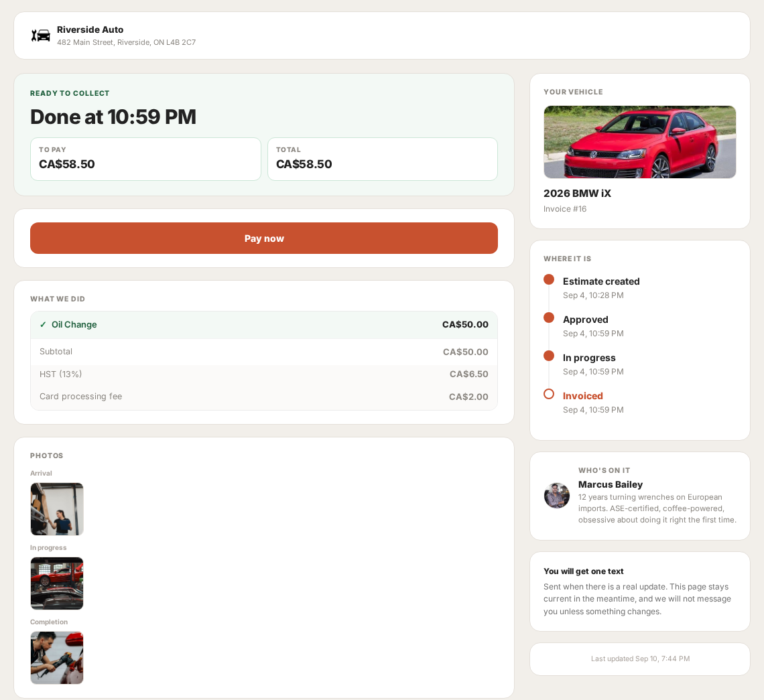The height and width of the screenshot is (700, 764).
Task: Open the In progress photo thumbnail
Action: (x=57, y=583)
